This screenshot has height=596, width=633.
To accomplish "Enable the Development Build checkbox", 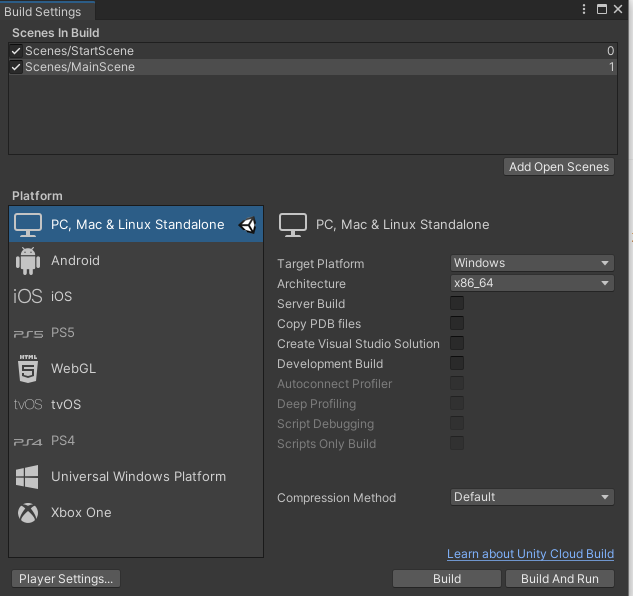I will point(457,363).
